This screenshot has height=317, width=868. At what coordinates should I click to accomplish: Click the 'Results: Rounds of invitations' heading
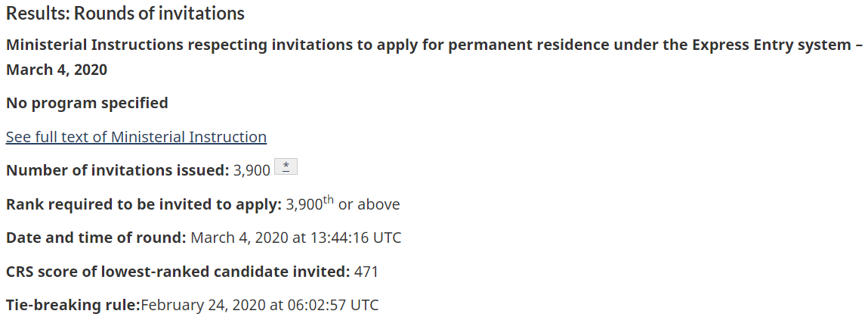click(125, 14)
